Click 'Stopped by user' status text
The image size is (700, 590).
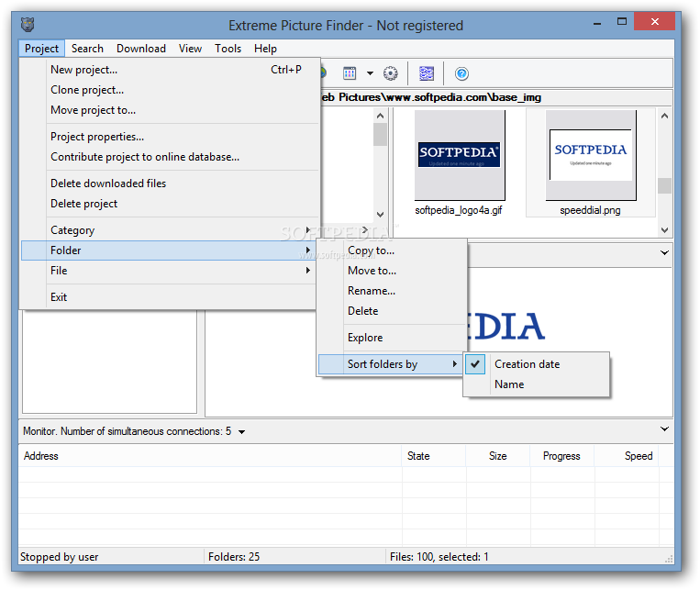coord(59,557)
